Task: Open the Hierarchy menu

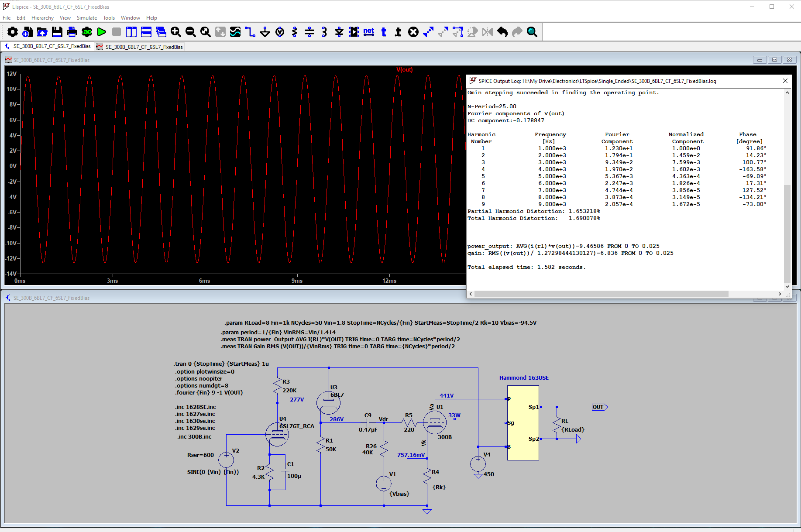Action: [x=42, y=18]
